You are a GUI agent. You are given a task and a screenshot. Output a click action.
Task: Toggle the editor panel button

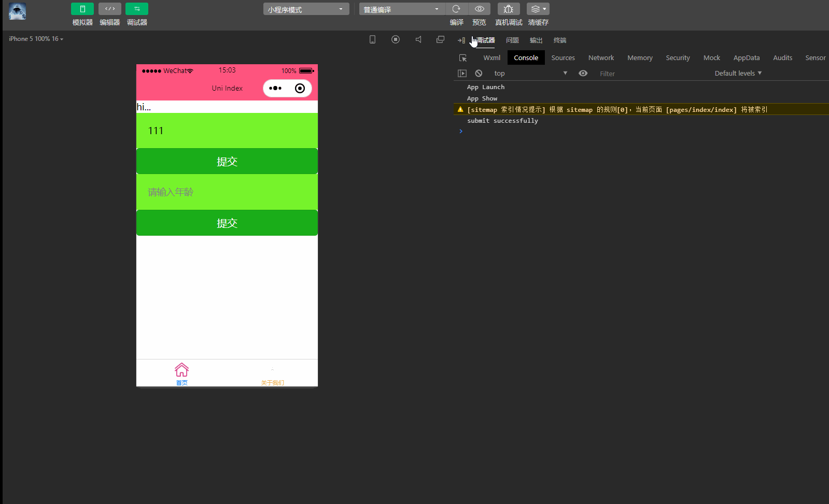click(x=110, y=9)
